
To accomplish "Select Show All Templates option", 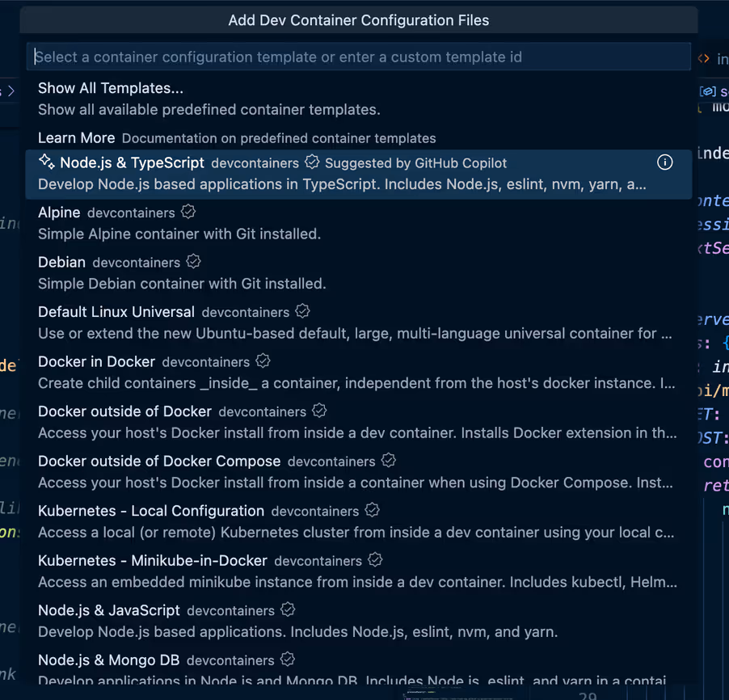I will click(359, 99).
